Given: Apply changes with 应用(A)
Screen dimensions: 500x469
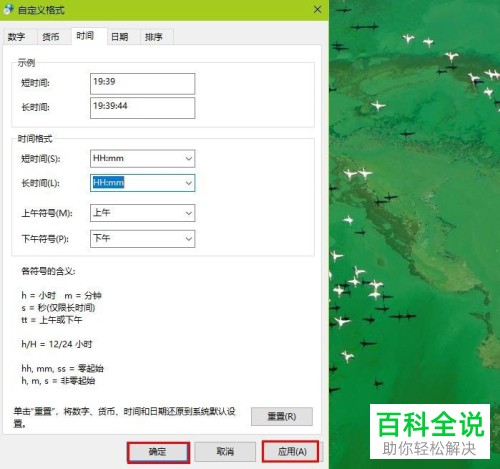Looking at the screenshot, I should pos(291,452).
